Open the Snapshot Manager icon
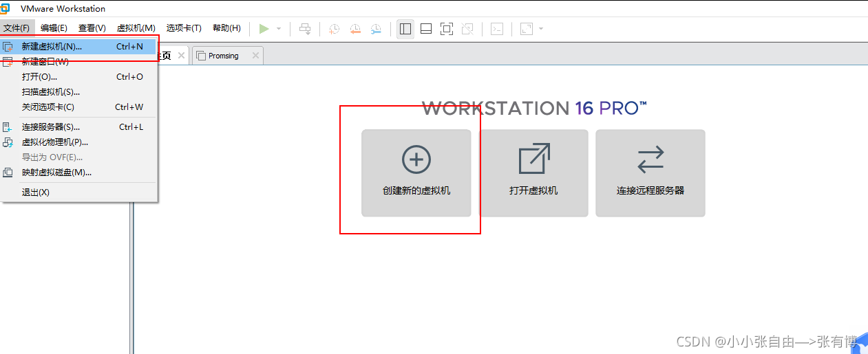The width and height of the screenshot is (868, 354). click(x=376, y=29)
